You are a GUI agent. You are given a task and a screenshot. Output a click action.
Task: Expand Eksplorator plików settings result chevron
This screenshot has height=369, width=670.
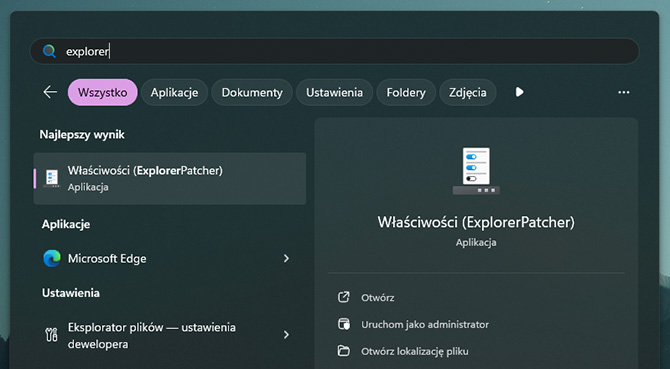coord(286,335)
